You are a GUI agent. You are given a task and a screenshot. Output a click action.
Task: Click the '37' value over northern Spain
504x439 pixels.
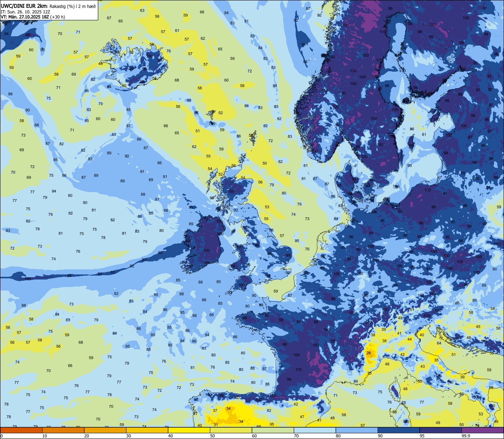215,410
